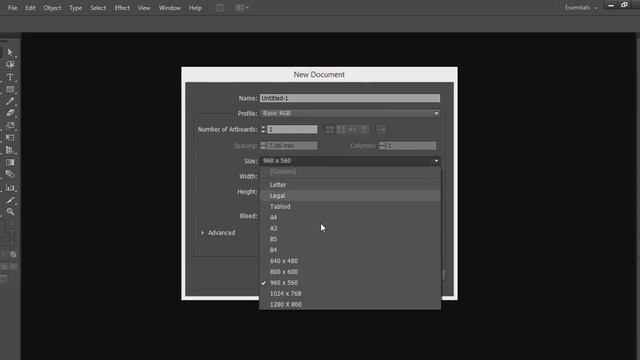This screenshot has width=640, height=360.
Task: Choose B5 from the Size list
Action: [x=350, y=239]
